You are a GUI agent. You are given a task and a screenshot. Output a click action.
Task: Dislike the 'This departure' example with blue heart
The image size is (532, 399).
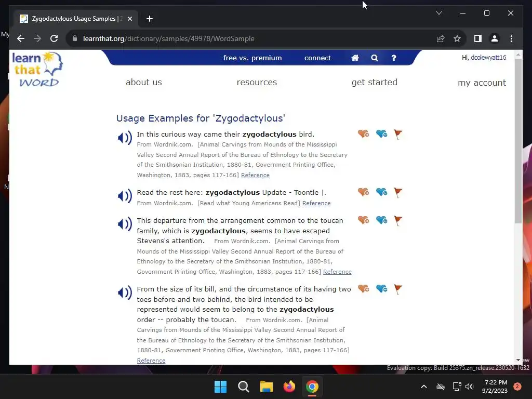(382, 220)
